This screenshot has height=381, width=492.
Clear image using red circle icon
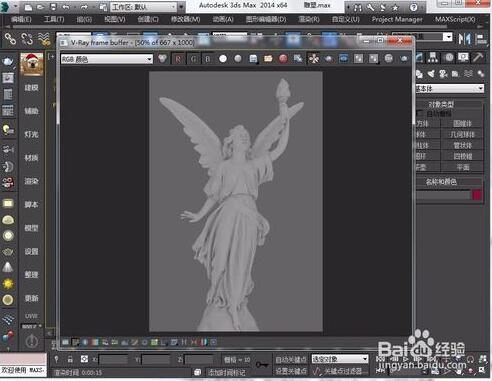(x=283, y=59)
